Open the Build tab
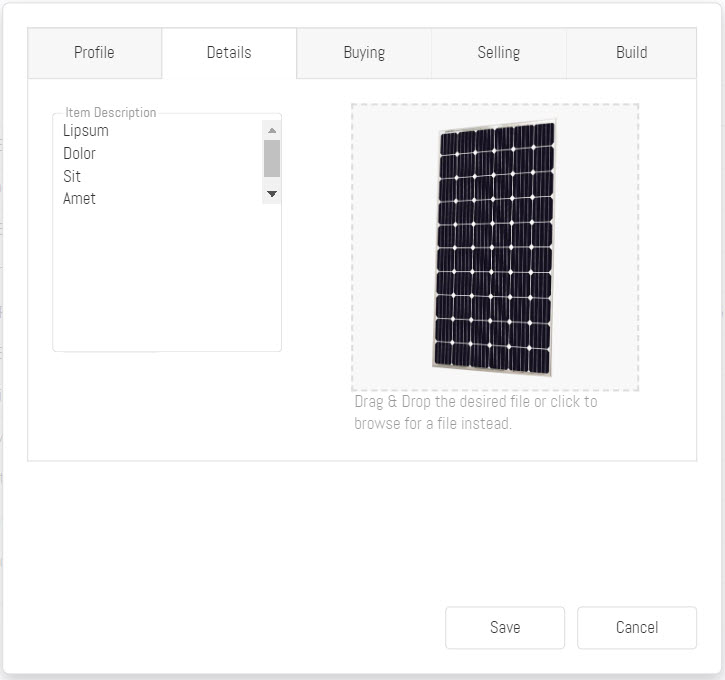 [x=631, y=53]
